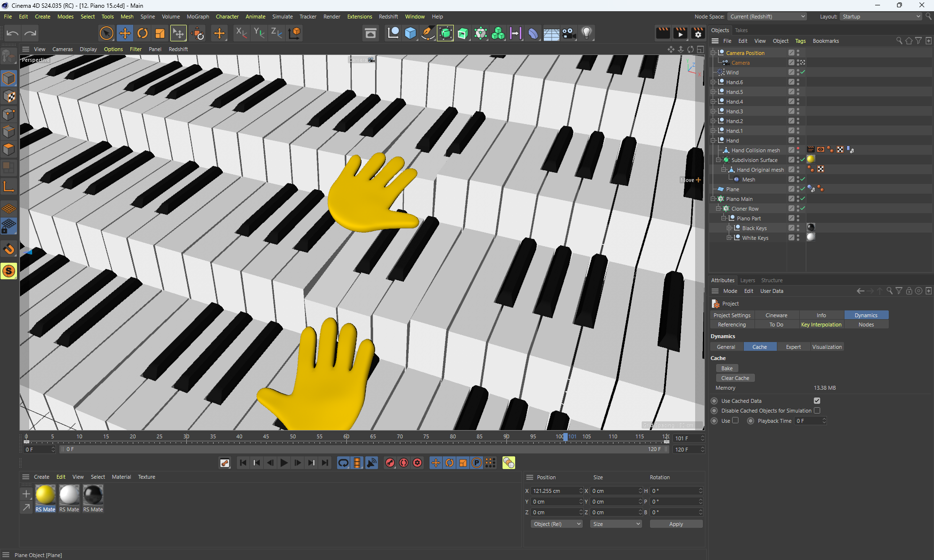Click the Undo arrow icon
934x560 pixels.
(x=13, y=33)
